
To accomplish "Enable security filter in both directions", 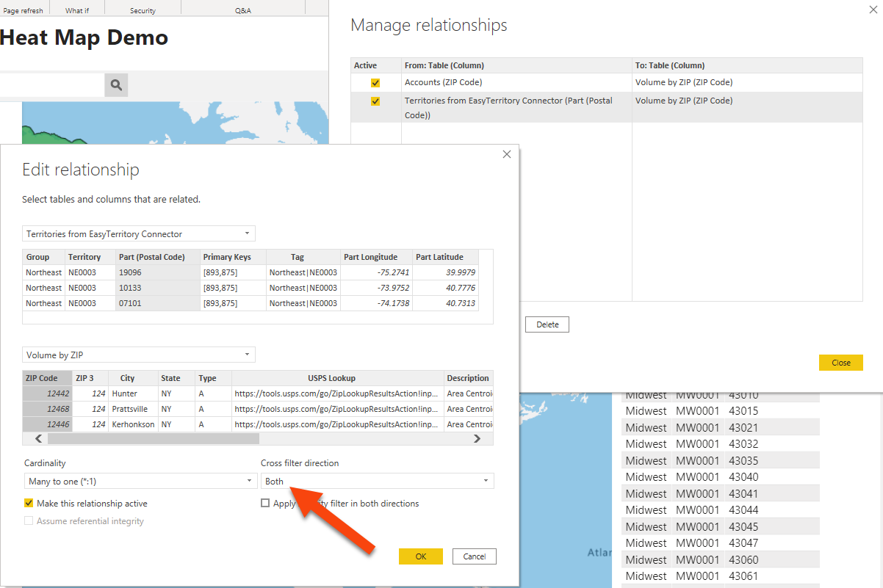I will pyautogui.click(x=265, y=504).
